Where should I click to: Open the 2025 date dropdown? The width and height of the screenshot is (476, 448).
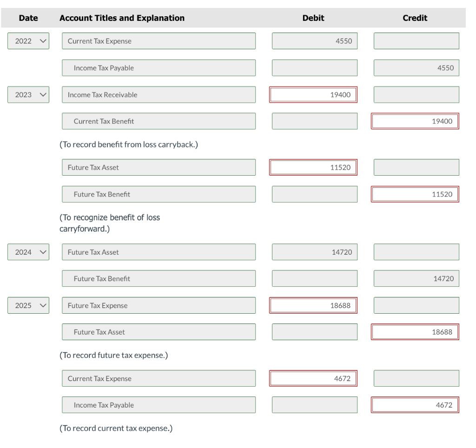click(x=28, y=305)
